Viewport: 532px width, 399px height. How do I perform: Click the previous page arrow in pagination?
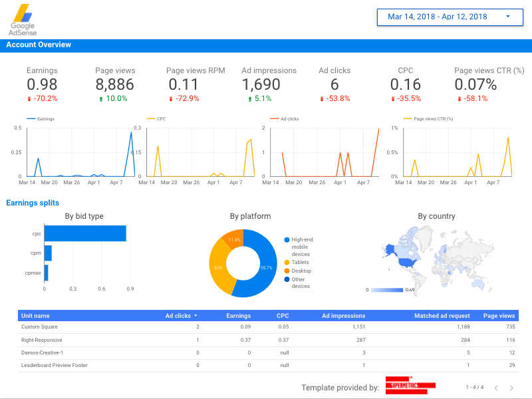coord(497,388)
